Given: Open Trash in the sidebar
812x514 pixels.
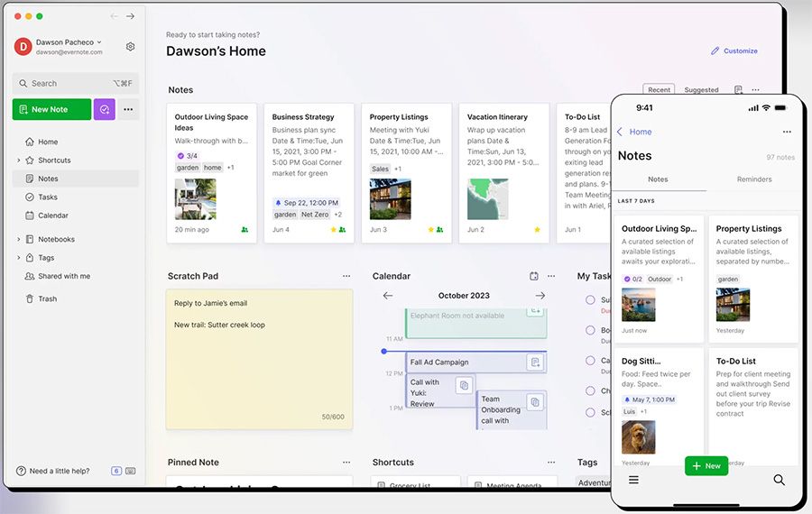Looking at the screenshot, I should coord(47,298).
